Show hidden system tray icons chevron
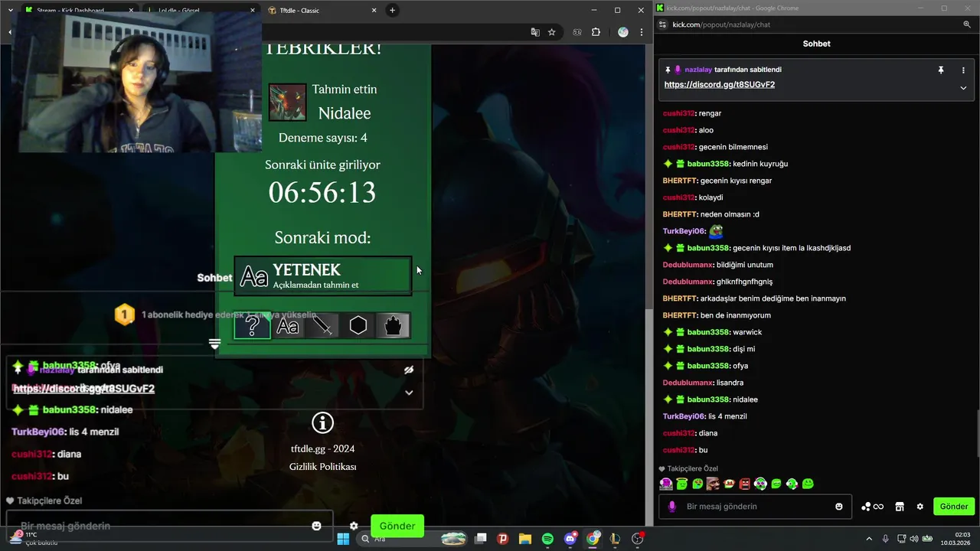 [869, 539]
